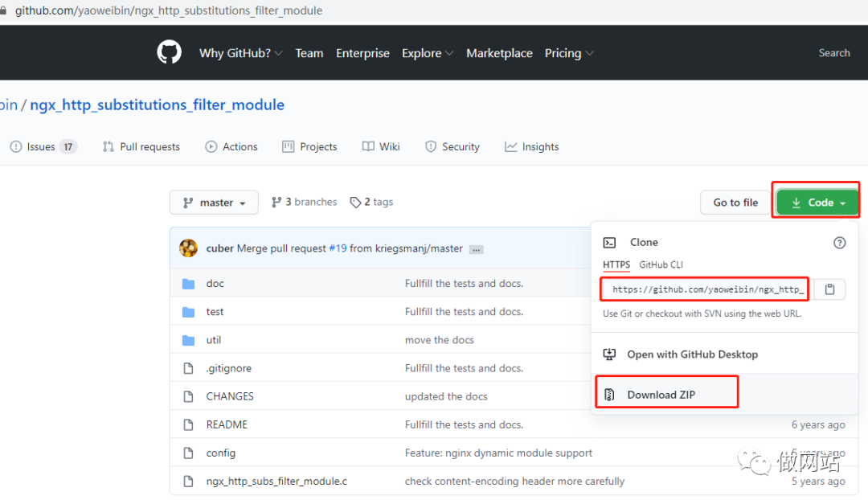
Task: Select the Actions play icon
Action: [211, 146]
